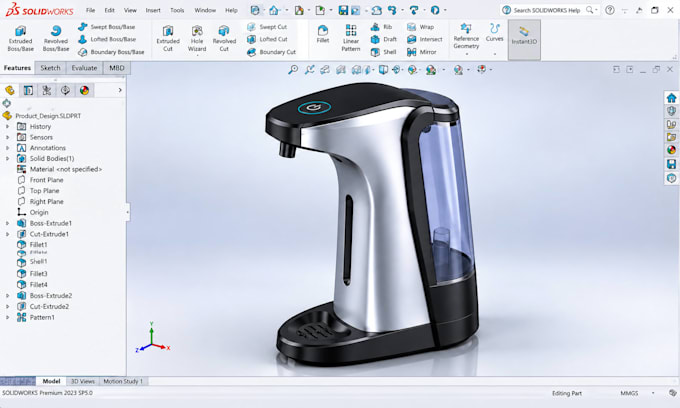Select the Wrap tool

tap(420, 27)
